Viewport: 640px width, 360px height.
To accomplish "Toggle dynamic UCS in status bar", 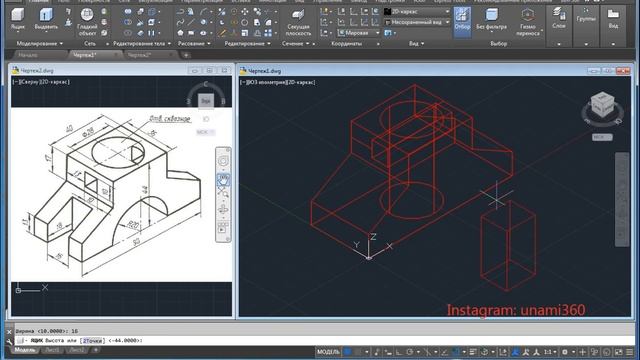I will tap(503, 352).
